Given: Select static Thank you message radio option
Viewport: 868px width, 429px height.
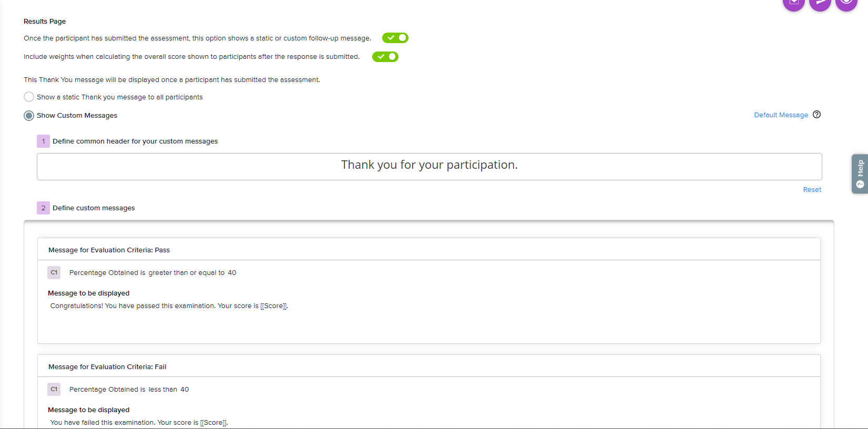Looking at the screenshot, I should 29,97.
